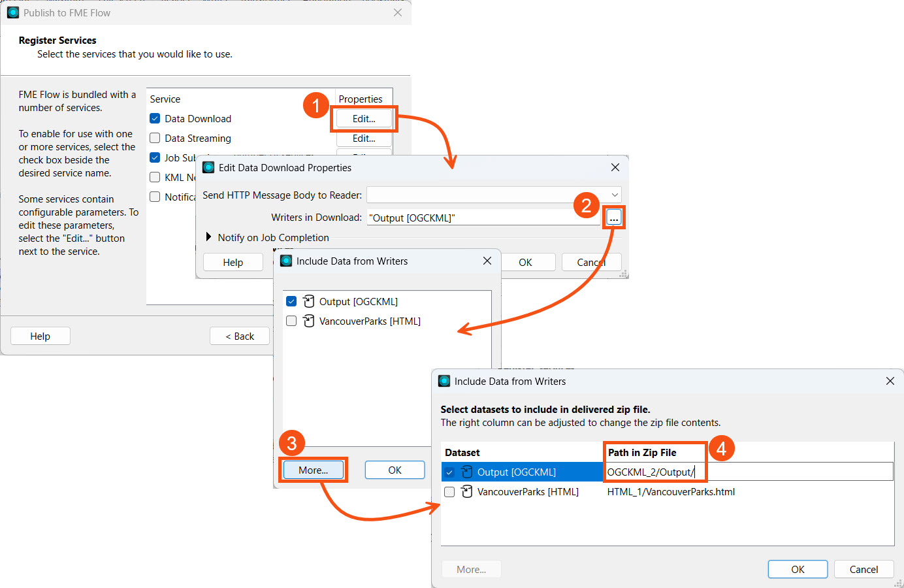This screenshot has width=904, height=588.
Task: Click the Dataset column header
Action: pos(462,452)
